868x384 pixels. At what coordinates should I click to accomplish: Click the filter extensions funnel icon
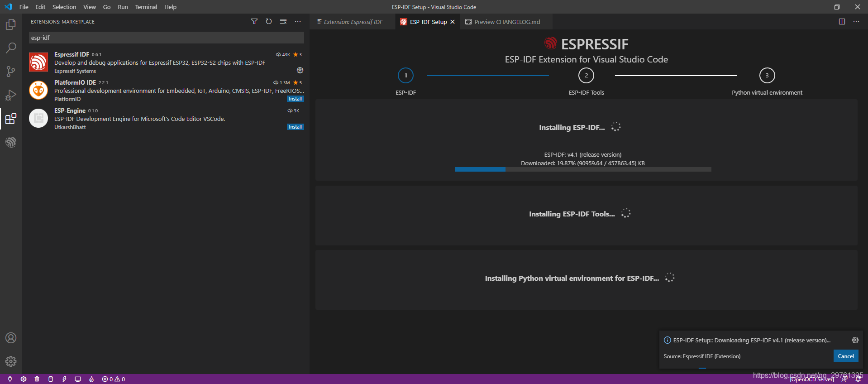(x=254, y=21)
